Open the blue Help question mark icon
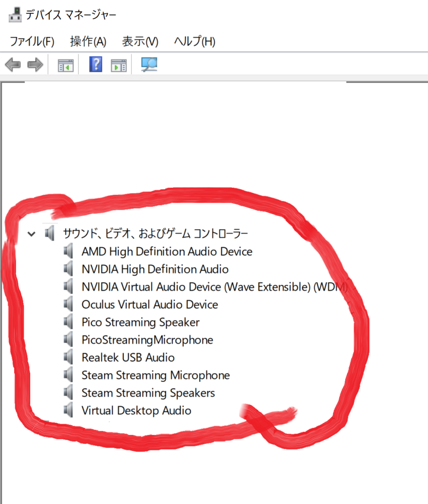 [x=95, y=64]
